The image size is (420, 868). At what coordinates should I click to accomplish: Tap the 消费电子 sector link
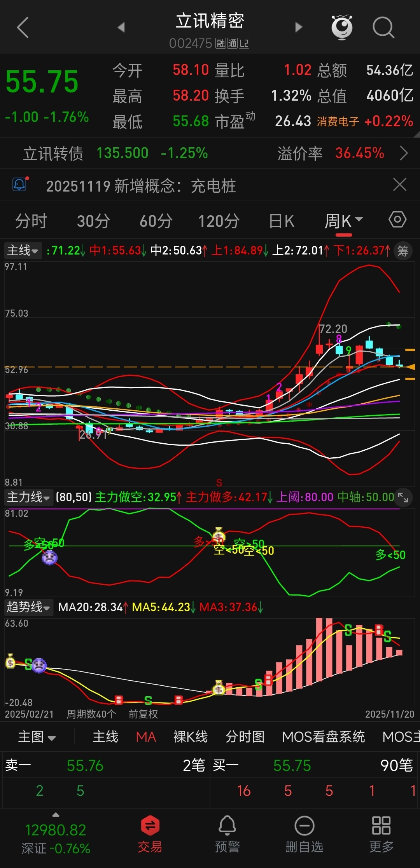338,122
